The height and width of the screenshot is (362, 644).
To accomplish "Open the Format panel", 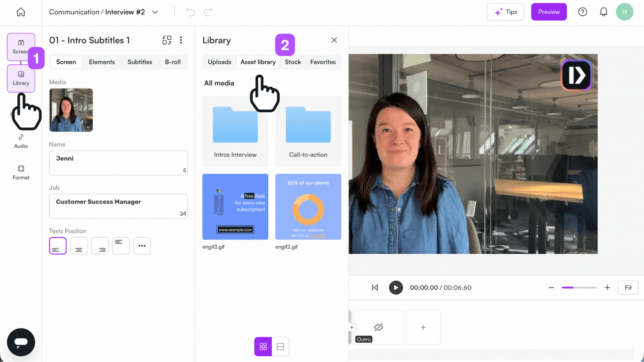I will click(x=21, y=172).
